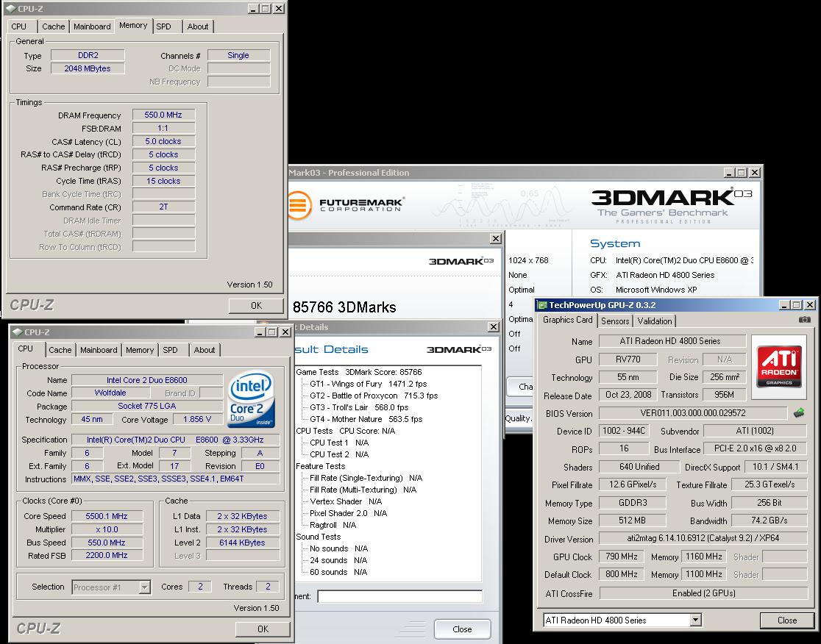Select GT1 - Wings of Fury result
This screenshot has height=644, width=821.
[x=368, y=384]
